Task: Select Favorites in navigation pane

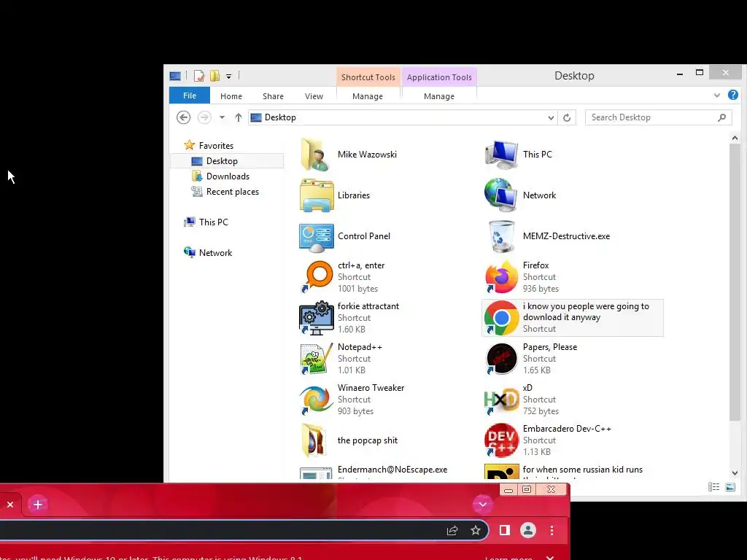Action: coord(216,146)
